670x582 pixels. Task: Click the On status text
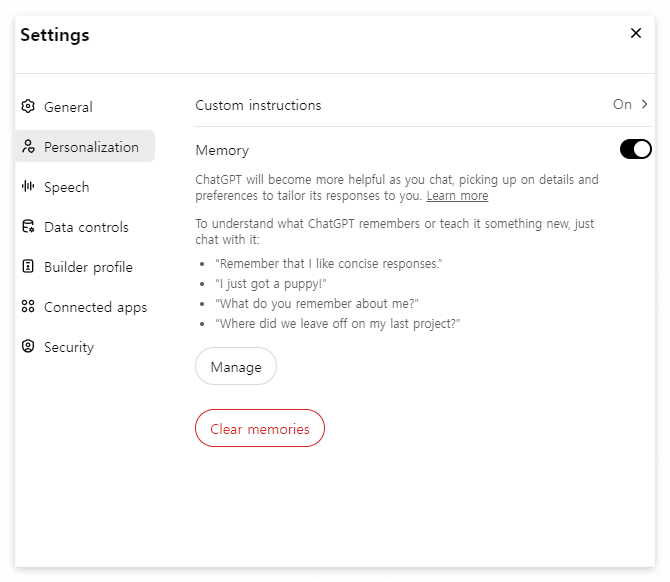coord(622,104)
